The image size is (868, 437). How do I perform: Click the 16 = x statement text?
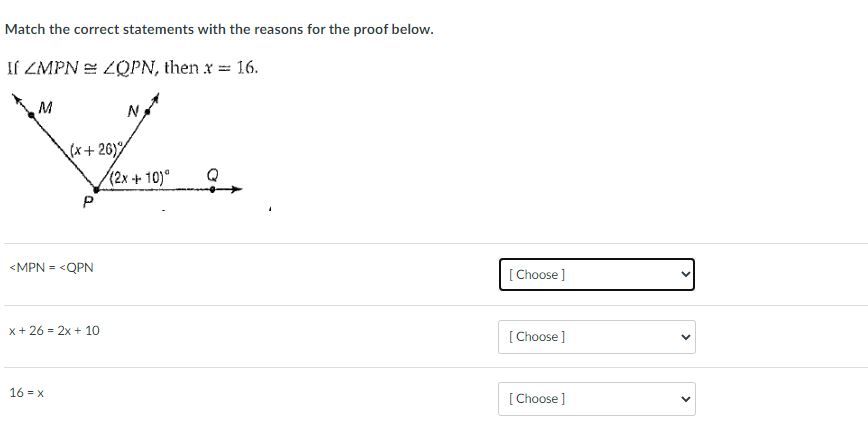click(26, 393)
